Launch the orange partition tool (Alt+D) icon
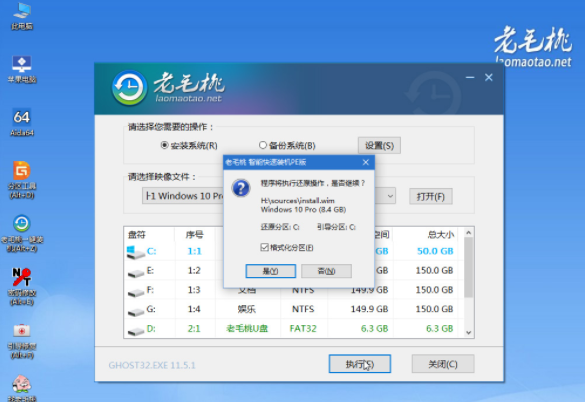 click(22, 180)
